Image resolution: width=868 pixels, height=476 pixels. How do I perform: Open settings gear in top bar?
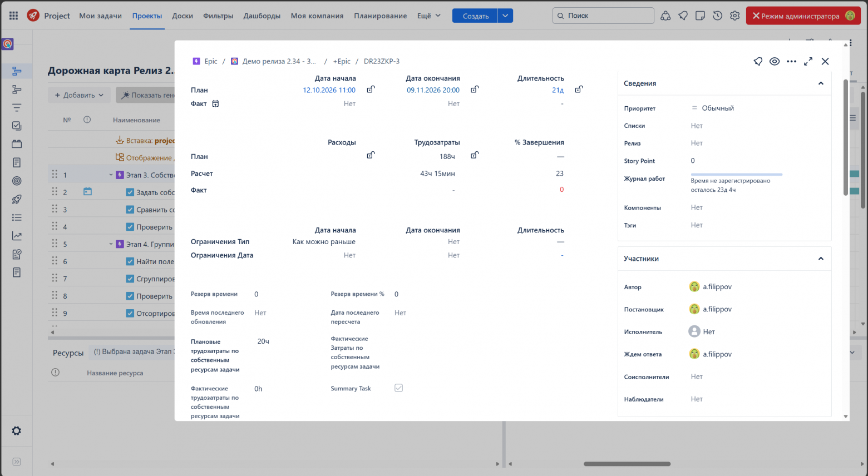735,16
